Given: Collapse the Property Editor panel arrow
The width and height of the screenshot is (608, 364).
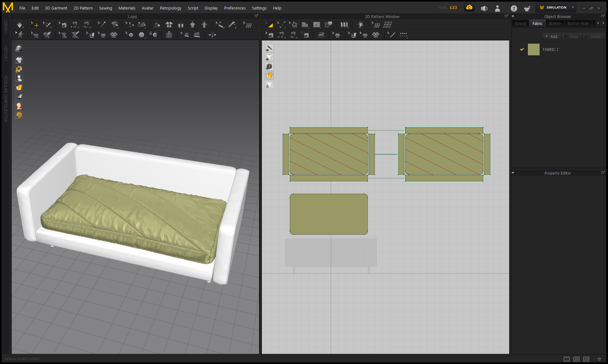Looking at the screenshot, I should pyautogui.click(x=513, y=173).
